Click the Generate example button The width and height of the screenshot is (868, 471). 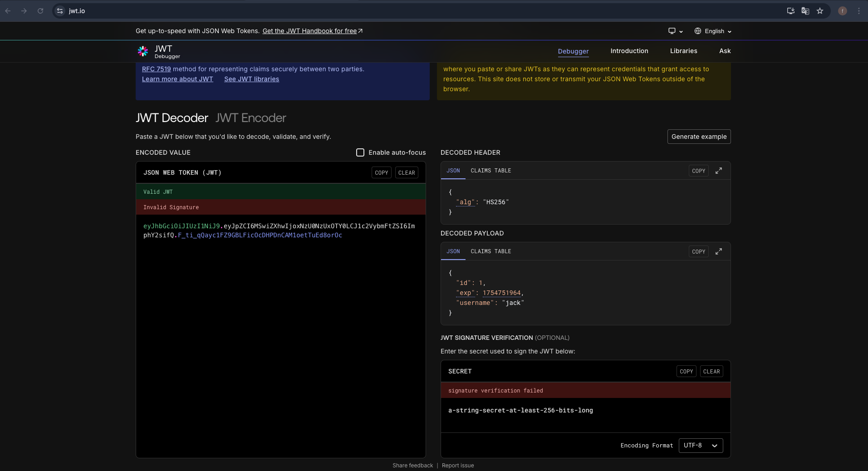click(x=699, y=137)
